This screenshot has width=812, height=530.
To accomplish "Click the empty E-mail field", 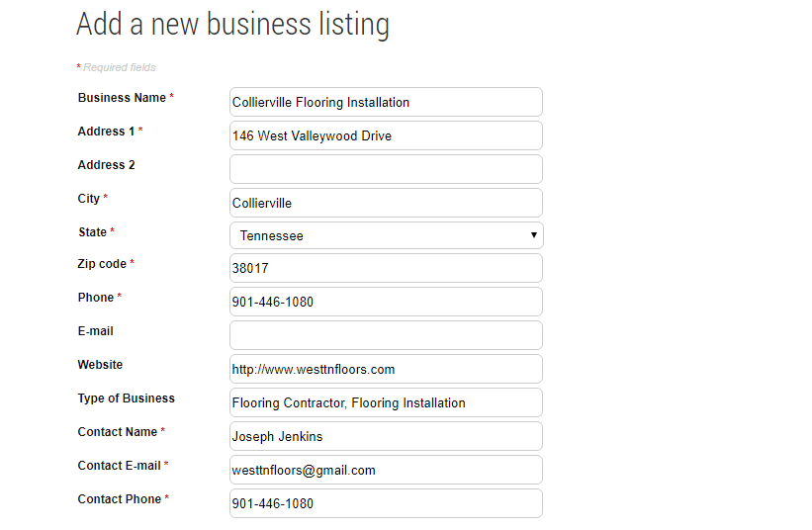I will [x=387, y=335].
